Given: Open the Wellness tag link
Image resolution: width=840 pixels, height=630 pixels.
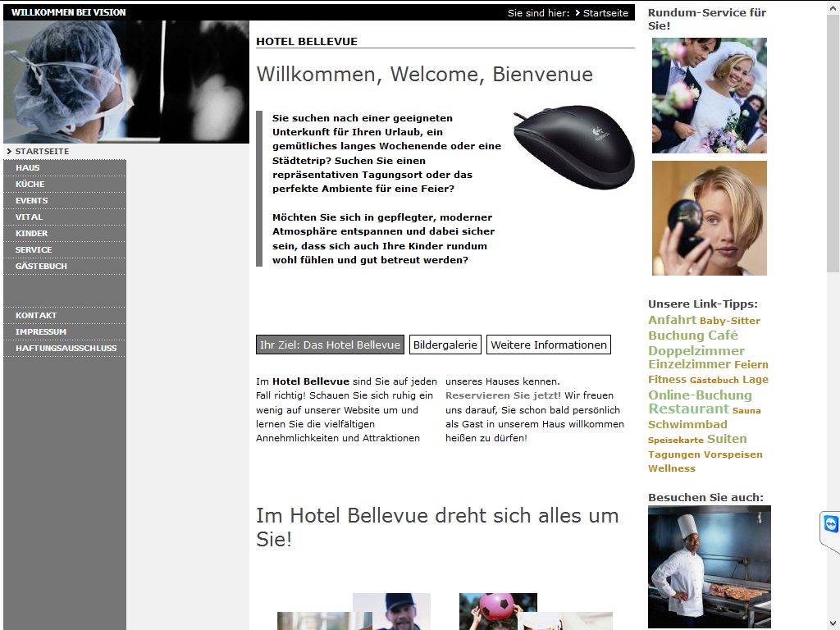Looking at the screenshot, I should point(672,468).
